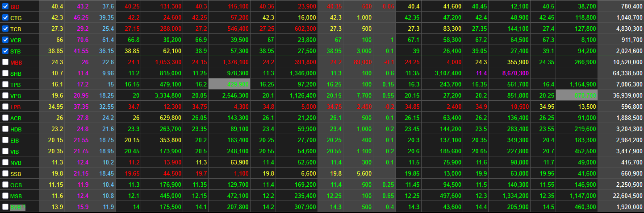Click MBB bid volume 1,376,100
The width and height of the screenshot is (644, 213).
[235, 62]
